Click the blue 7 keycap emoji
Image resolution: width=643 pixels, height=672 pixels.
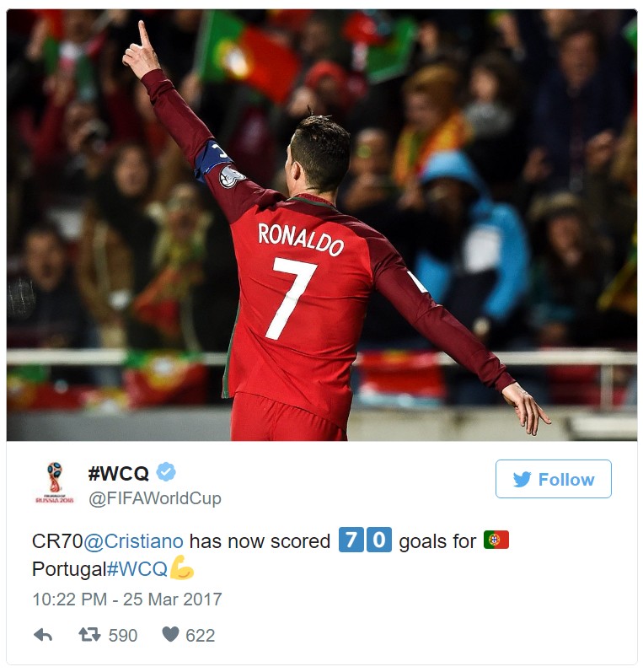coord(351,540)
